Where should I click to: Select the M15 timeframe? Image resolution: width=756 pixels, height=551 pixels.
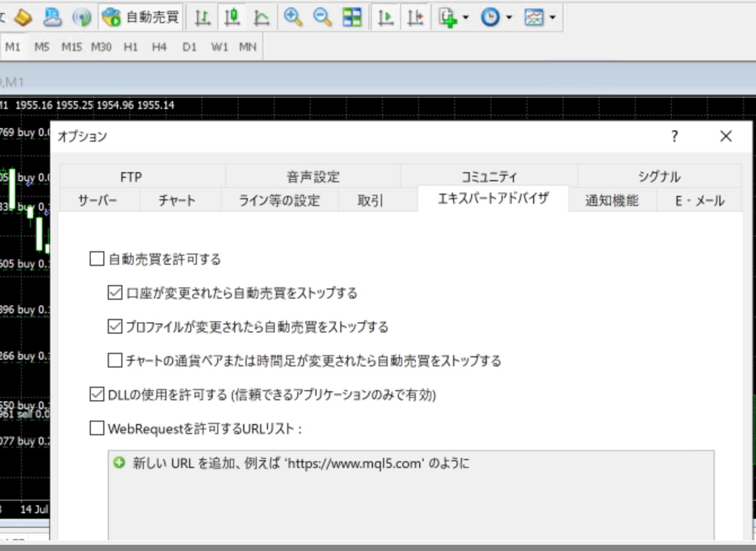[x=72, y=47]
